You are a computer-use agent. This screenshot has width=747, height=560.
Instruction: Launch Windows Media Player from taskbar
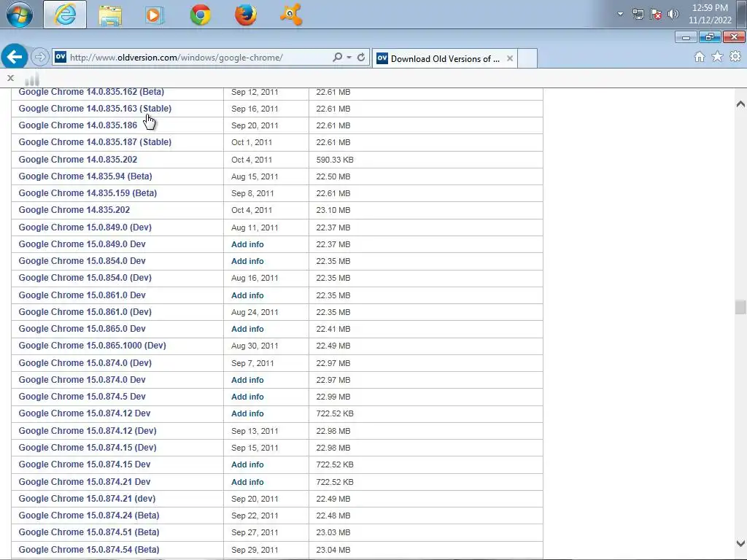[x=155, y=15]
